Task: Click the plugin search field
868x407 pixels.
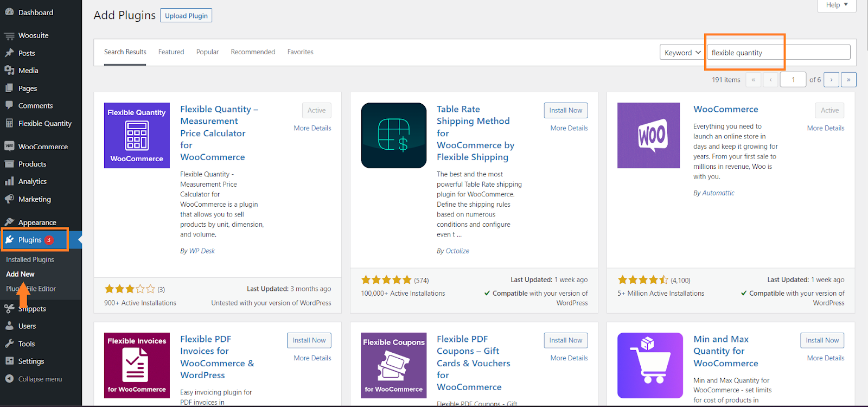Action: point(778,53)
